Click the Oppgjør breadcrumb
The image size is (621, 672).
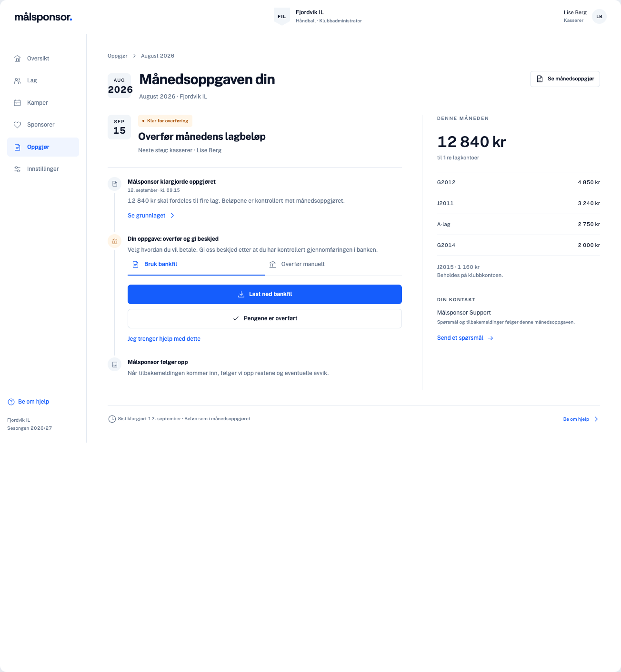point(118,56)
